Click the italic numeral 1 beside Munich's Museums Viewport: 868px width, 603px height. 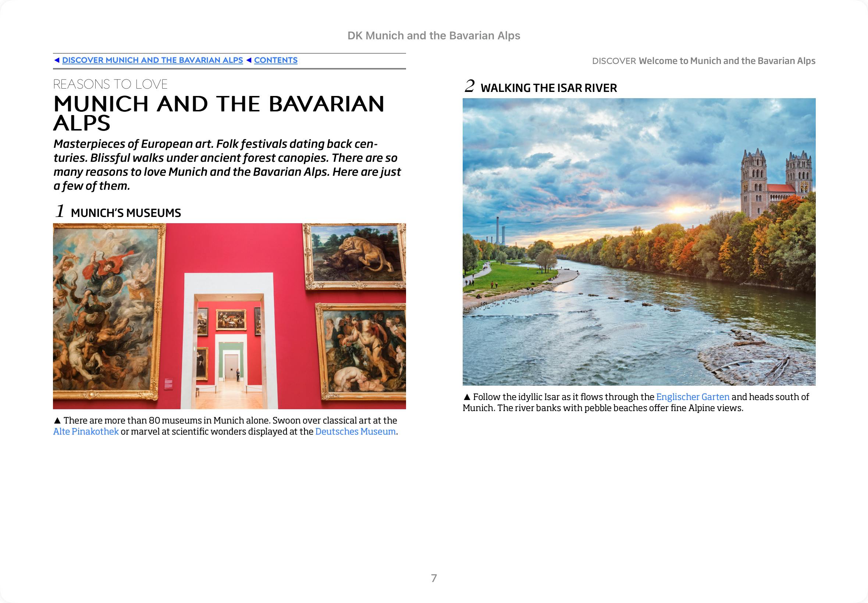point(60,211)
